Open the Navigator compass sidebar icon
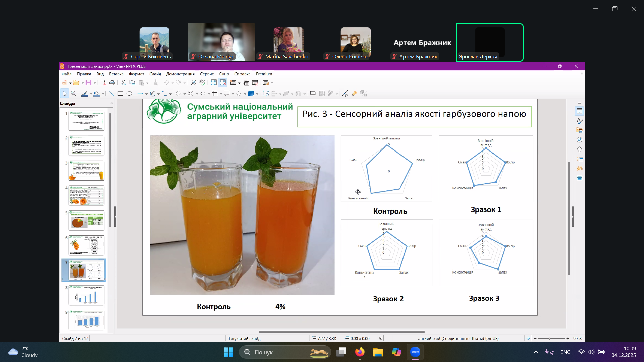The width and height of the screenshot is (644, 362). tap(579, 140)
